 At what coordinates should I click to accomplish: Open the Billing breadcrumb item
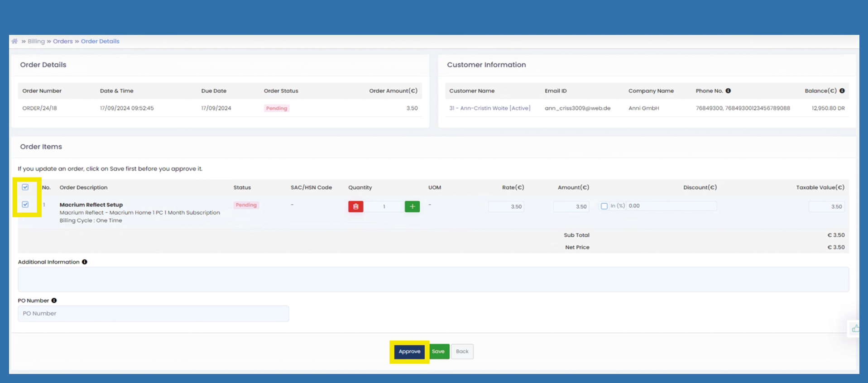pos(36,41)
